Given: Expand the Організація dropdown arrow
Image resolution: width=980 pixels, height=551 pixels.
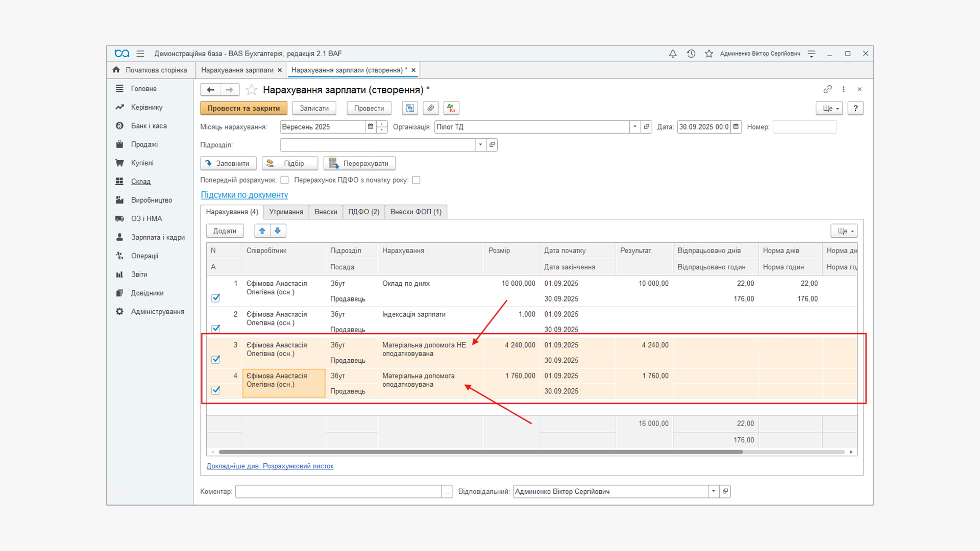Looking at the screenshot, I should 634,127.
